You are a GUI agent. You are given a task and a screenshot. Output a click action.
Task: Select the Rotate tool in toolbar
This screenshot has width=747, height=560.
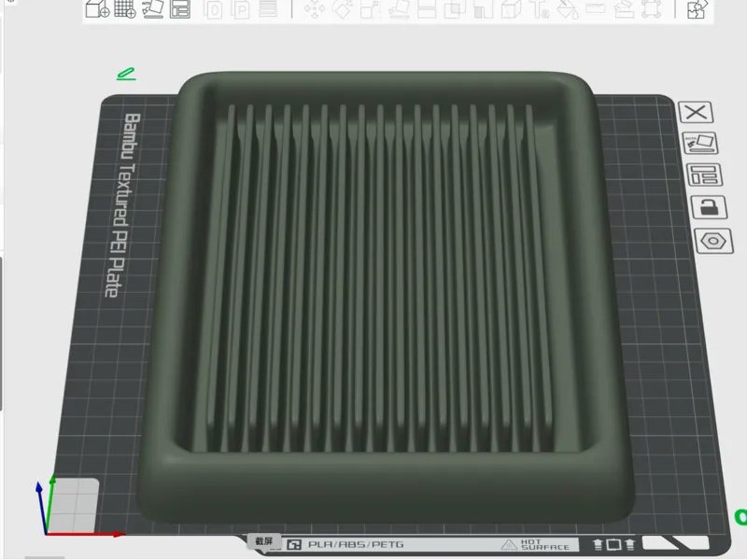pos(342,9)
